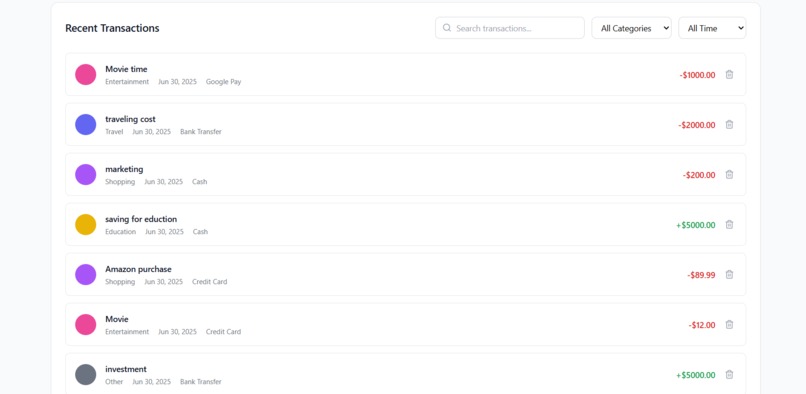
Task: Click the -$2000.00 amount
Action: click(697, 125)
